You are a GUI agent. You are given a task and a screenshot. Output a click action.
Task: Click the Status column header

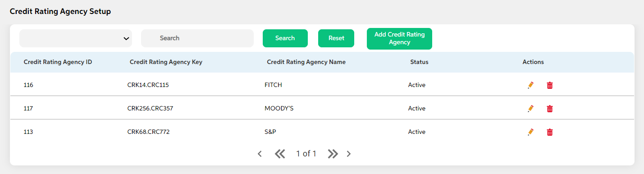(x=419, y=62)
